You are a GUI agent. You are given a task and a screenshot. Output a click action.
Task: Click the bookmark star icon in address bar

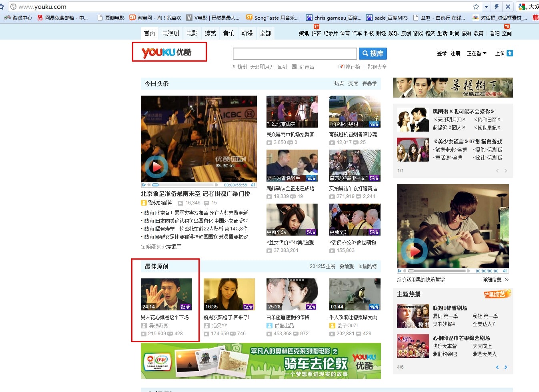(476, 6)
